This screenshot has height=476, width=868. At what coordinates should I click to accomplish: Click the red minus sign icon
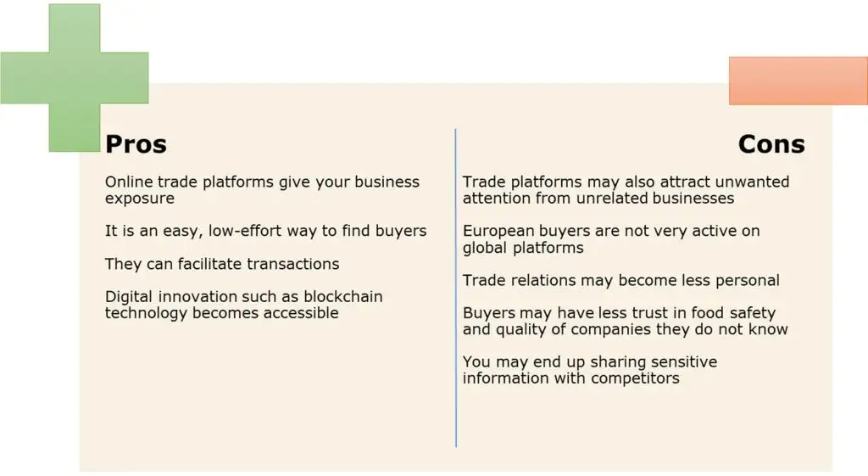[798, 81]
